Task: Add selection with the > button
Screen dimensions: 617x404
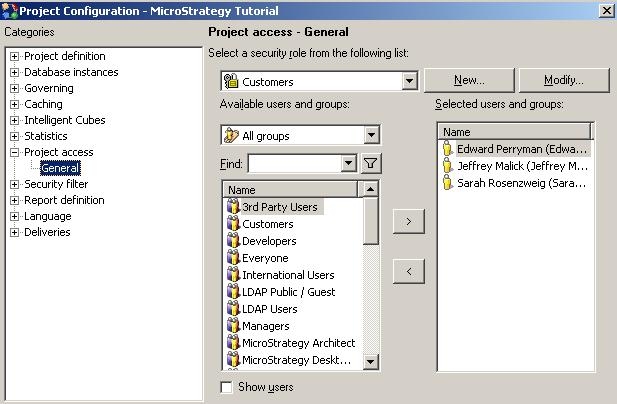Action: (x=408, y=221)
